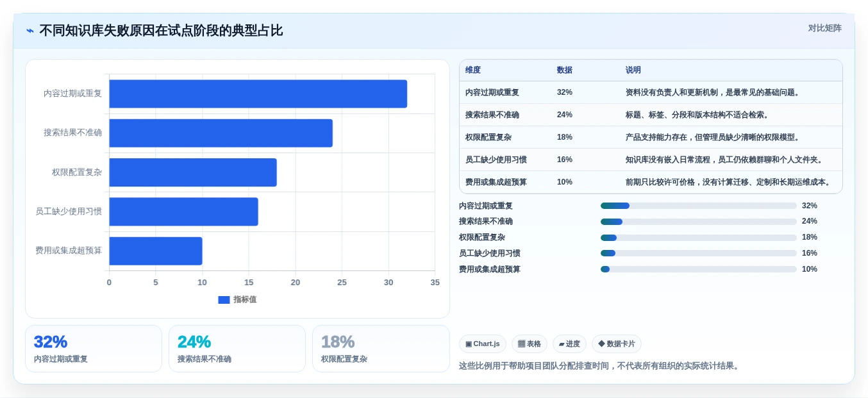Click the 费用或集成超预算 label in the progress list

[490, 269]
